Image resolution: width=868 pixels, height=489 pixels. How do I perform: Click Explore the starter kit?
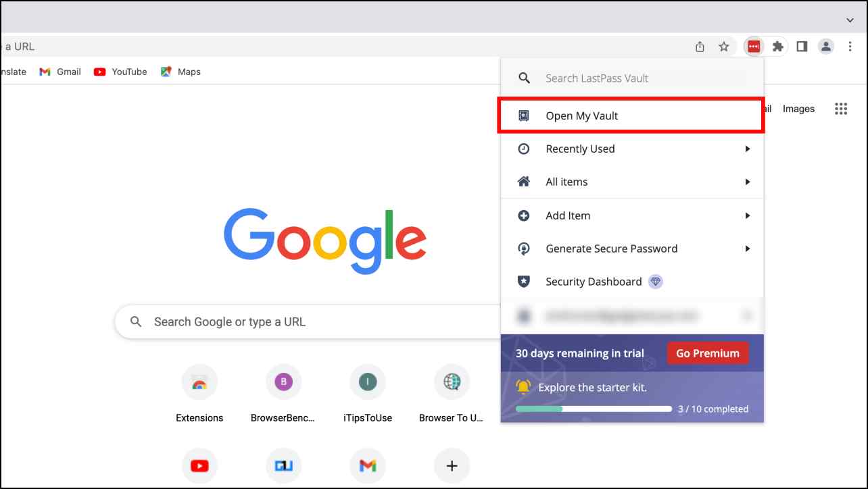point(593,388)
